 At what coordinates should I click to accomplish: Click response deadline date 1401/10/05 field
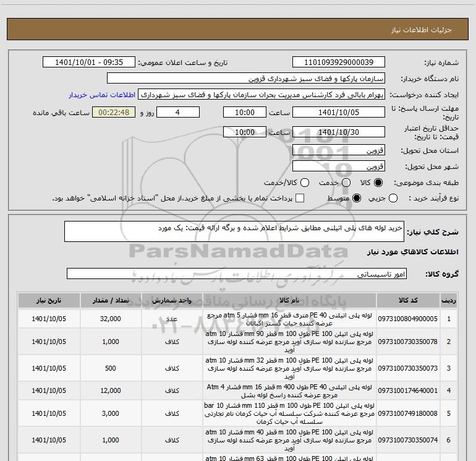339,113
